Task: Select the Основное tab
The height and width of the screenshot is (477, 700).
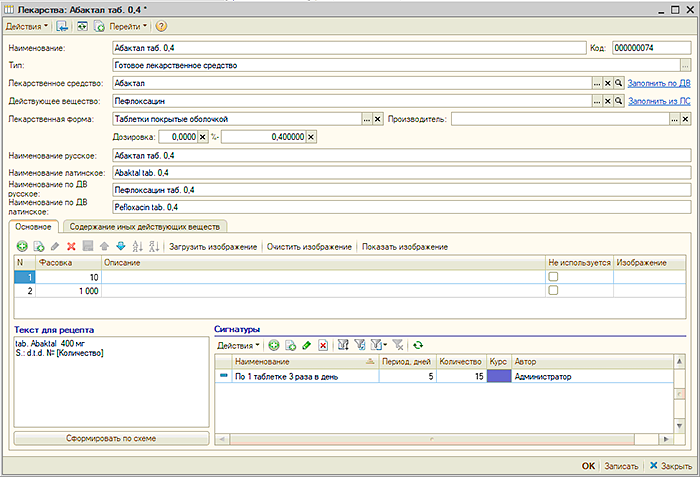Action: [35, 227]
